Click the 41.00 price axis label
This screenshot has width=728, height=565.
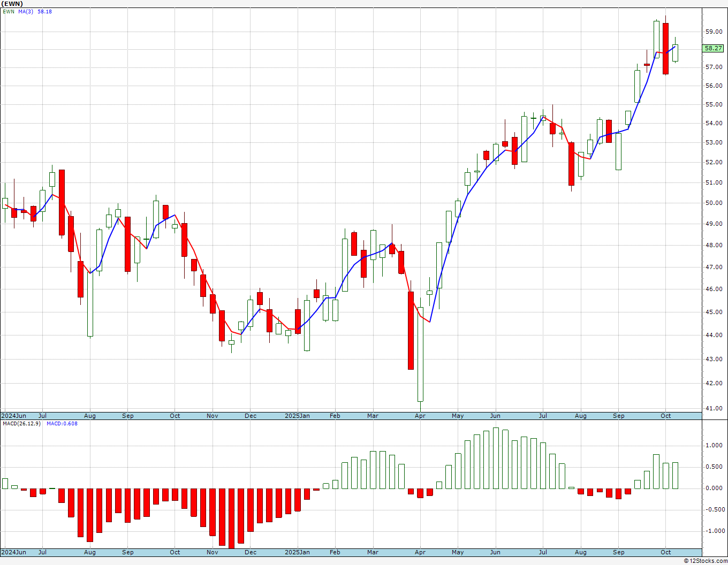714,409
